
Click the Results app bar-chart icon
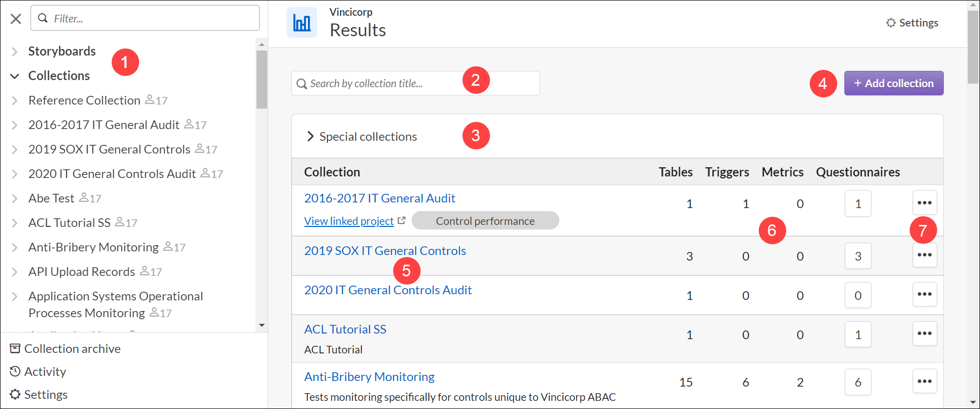(x=302, y=23)
